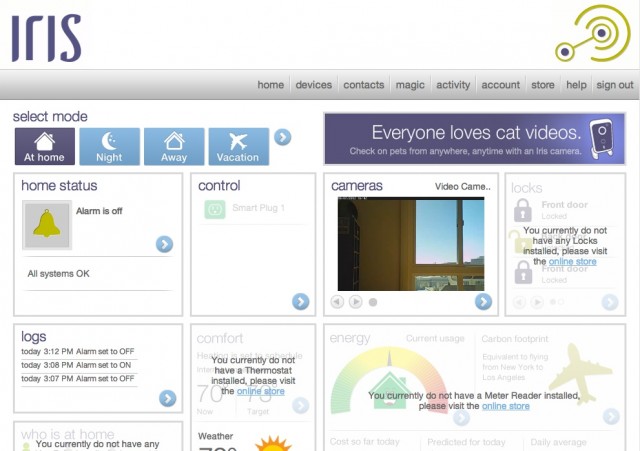Screen dimensions: 640x451
Task: Click the airplane carbon footprint icon
Action: point(581,373)
